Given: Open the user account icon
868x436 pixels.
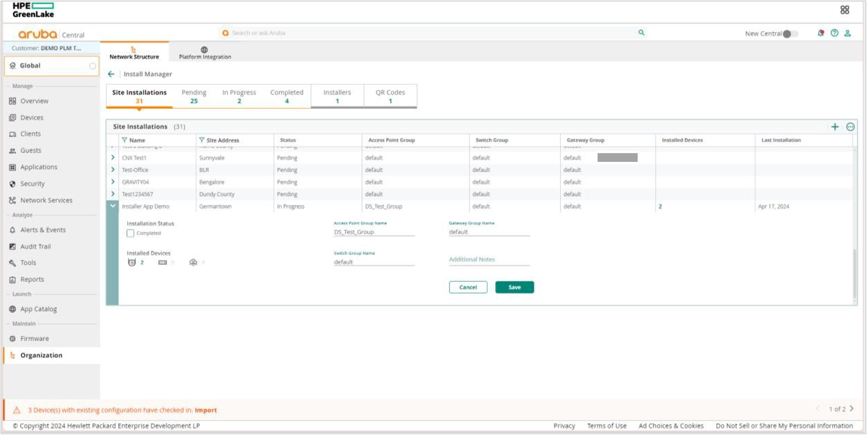Looking at the screenshot, I should click(x=848, y=33).
